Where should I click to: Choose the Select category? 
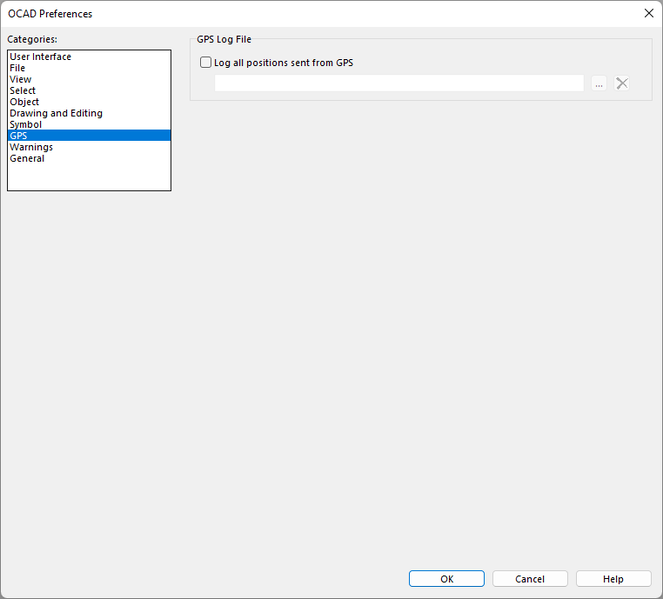(x=89, y=90)
